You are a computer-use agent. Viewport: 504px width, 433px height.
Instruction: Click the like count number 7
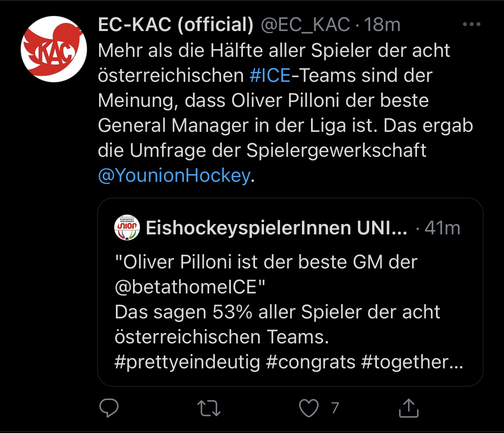click(x=335, y=408)
